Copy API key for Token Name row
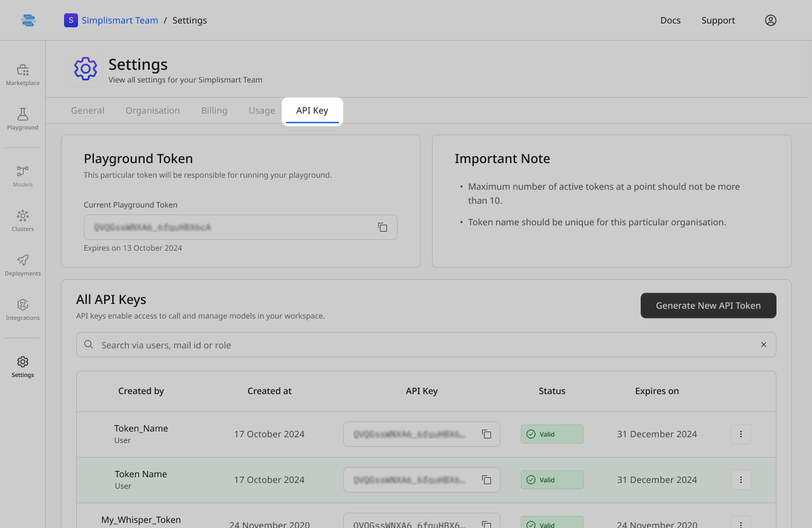 pos(487,480)
